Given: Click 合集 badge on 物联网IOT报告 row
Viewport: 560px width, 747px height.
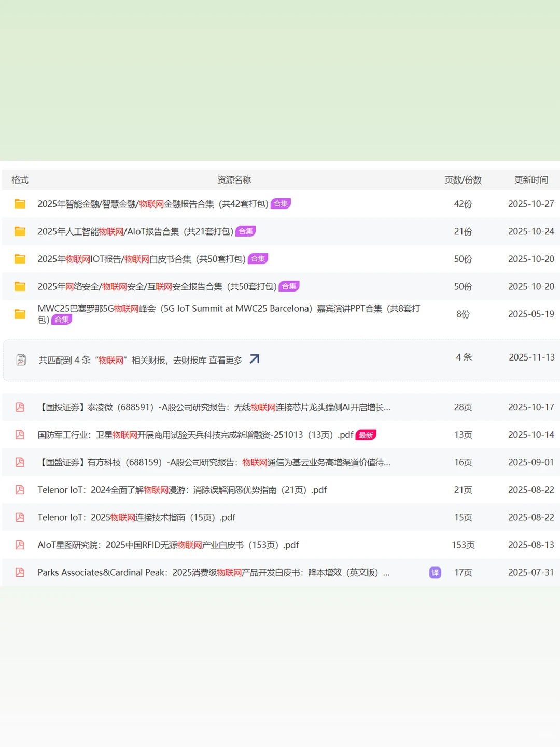Looking at the screenshot, I should pyautogui.click(x=258, y=259).
